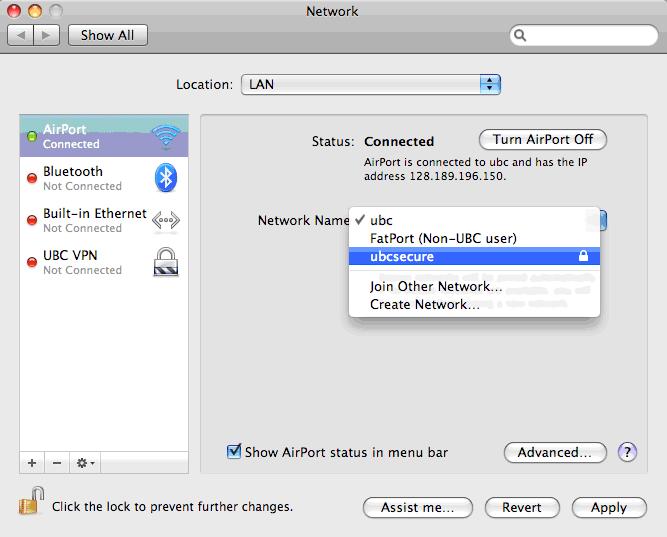This screenshot has width=667, height=537.
Task: Select the AirPort service in sidebar
Action: tap(104, 136)
